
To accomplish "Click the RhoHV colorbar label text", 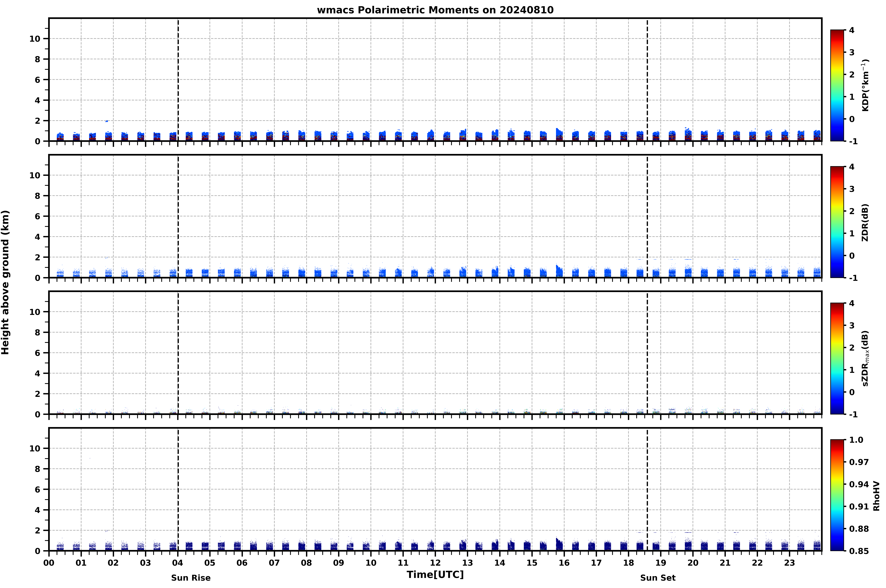I will tap(876, 496).
